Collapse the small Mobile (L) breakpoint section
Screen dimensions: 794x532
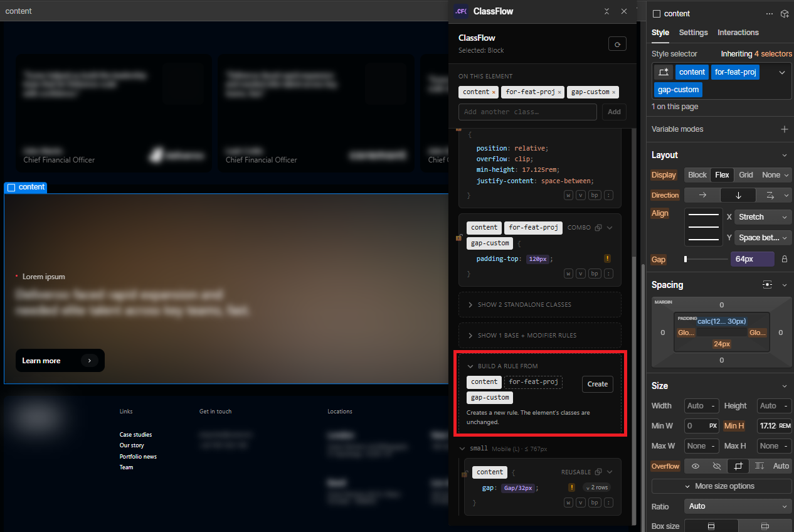(x=463, y=449)
